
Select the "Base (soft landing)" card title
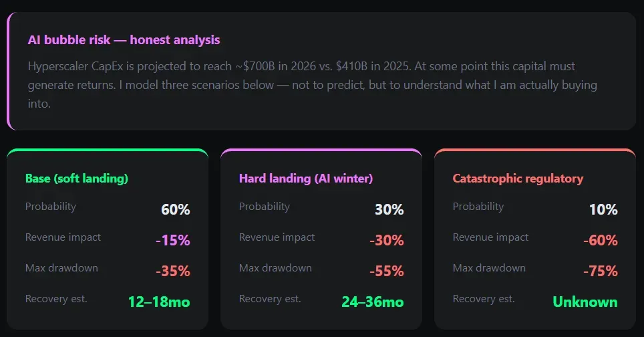tap(77, 179)
